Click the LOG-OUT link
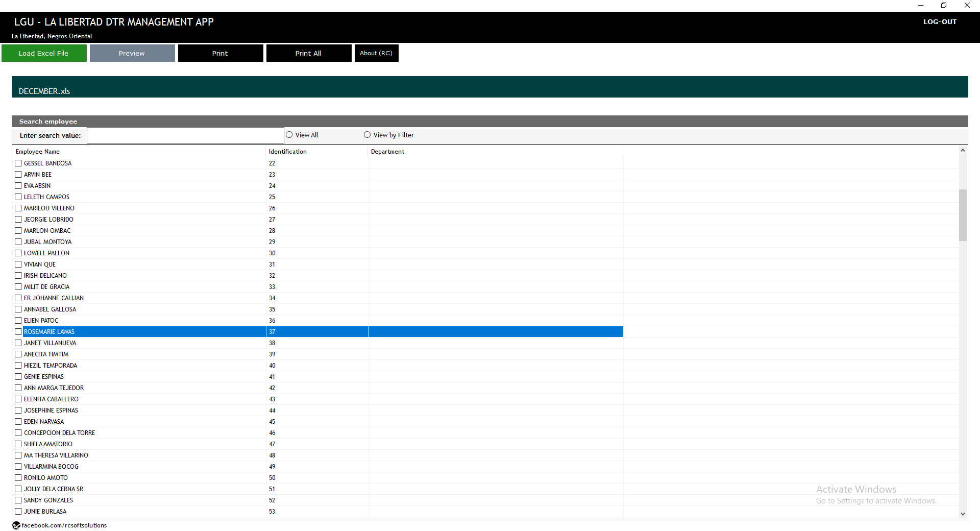The image size is (980, 531). click(940, 22)
